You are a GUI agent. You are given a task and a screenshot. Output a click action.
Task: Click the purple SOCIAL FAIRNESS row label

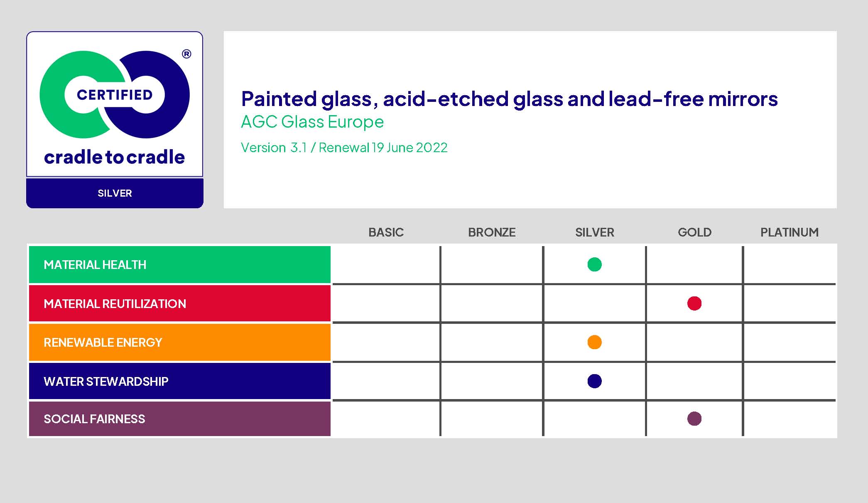180,419
